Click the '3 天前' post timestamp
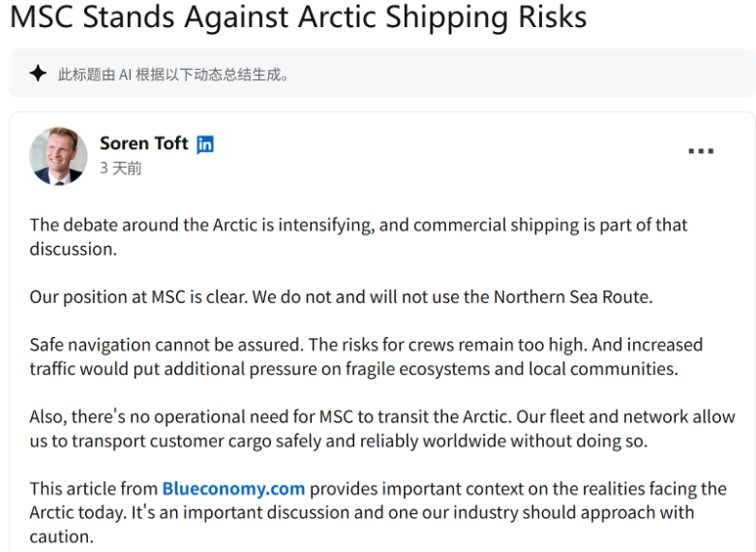This screenshot has width=756, height=552. (x=121, y=169)
